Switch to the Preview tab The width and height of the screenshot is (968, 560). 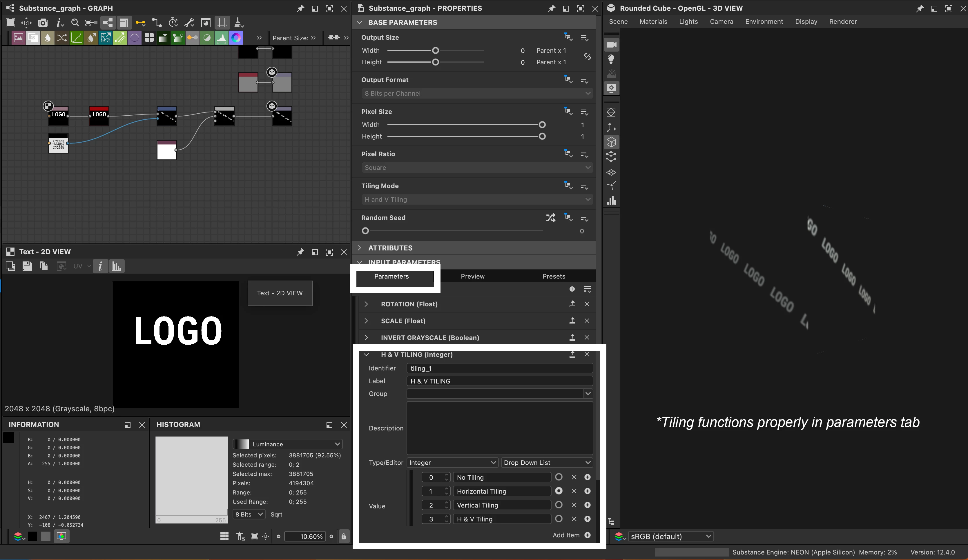pos(472,276)
